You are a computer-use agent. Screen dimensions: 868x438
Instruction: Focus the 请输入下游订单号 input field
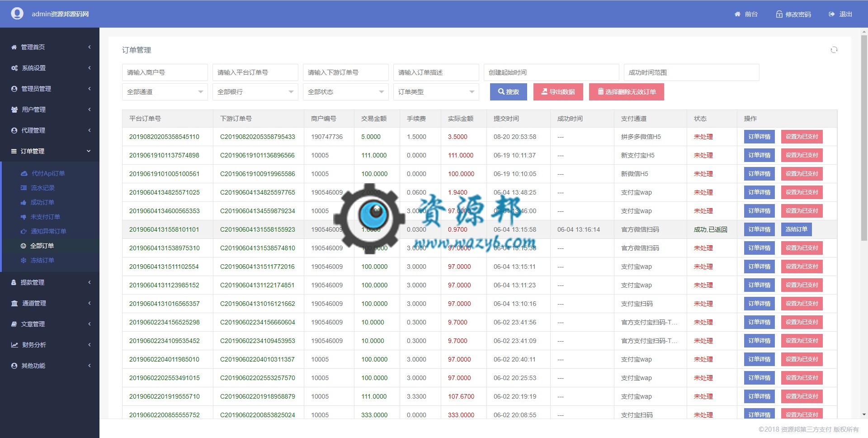click(346, 72)
